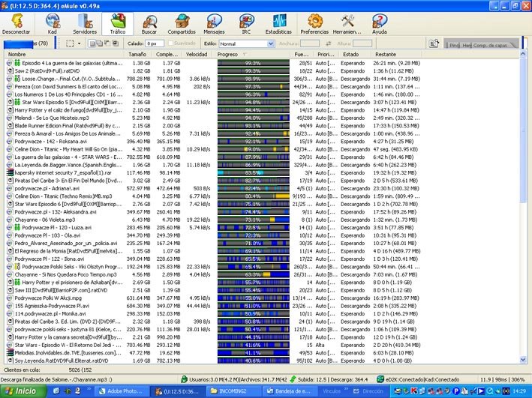Image resolution: width=532 pixels, height=398 pixels.
Task: Switch to the Comp. de capas palette tab
Action: point(491,45)
